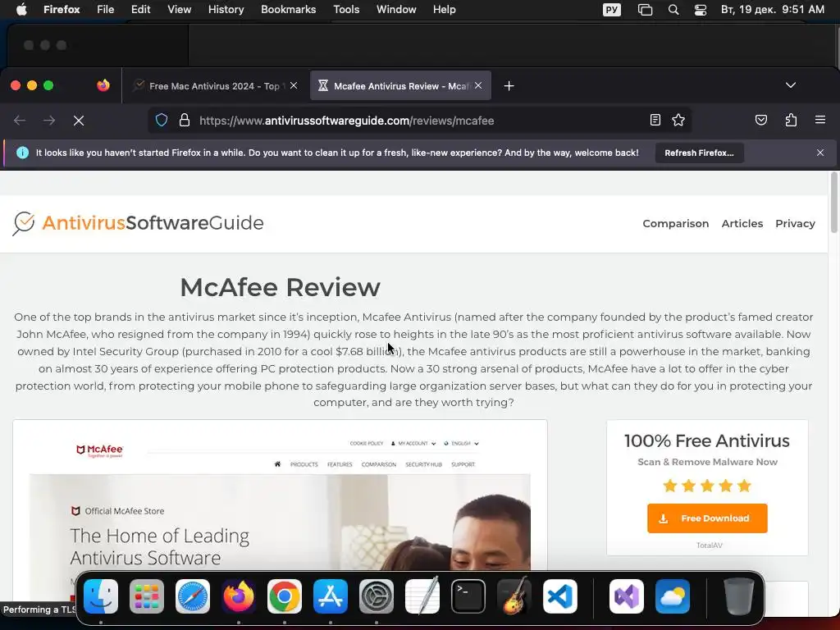This screenshot has width=840, height=630.
Task: Open the Articles nav link
Action: coord(742,223)
